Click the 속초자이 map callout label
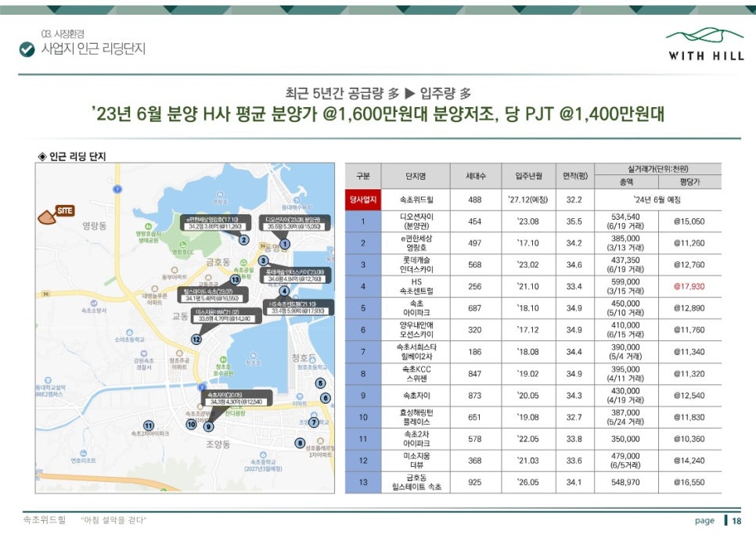 coord(236,398)
